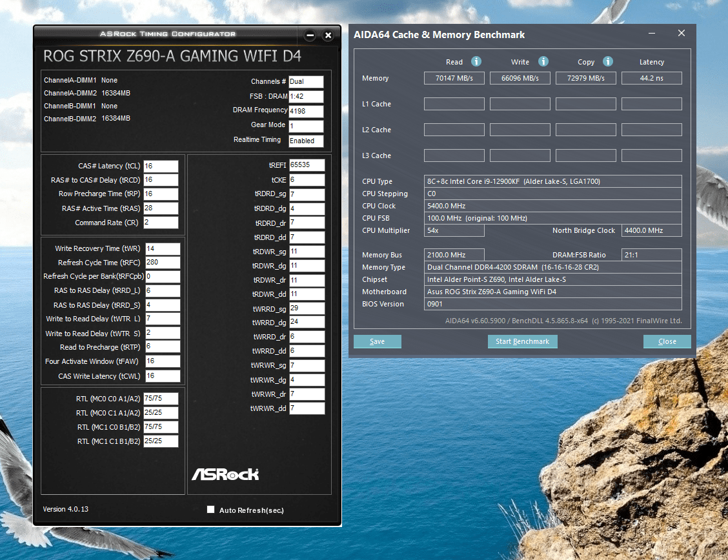Click the CAS Write Latency (tCWL) field
This screenshot has height=560, width=728.
tap(163, 376)
